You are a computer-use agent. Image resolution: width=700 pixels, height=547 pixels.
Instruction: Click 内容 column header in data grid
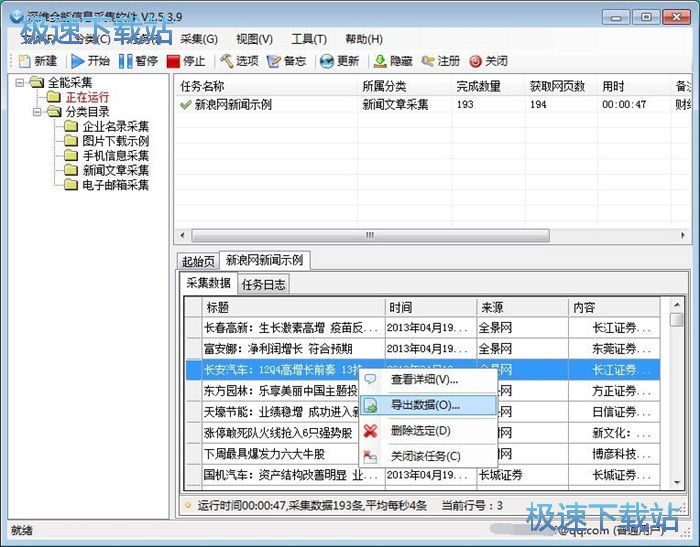[x=614, y=308]
